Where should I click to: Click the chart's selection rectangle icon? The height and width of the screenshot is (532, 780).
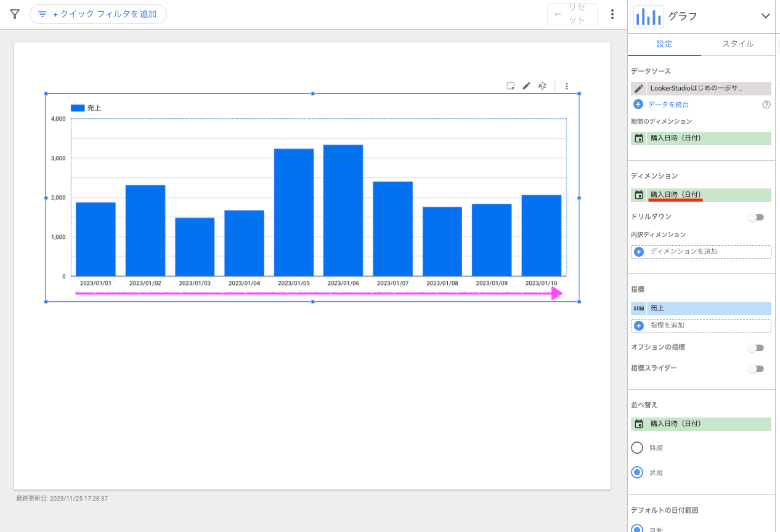511,86
